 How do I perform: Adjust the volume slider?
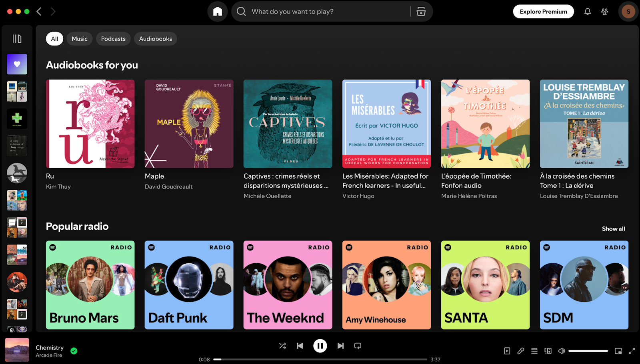[588, 350]
